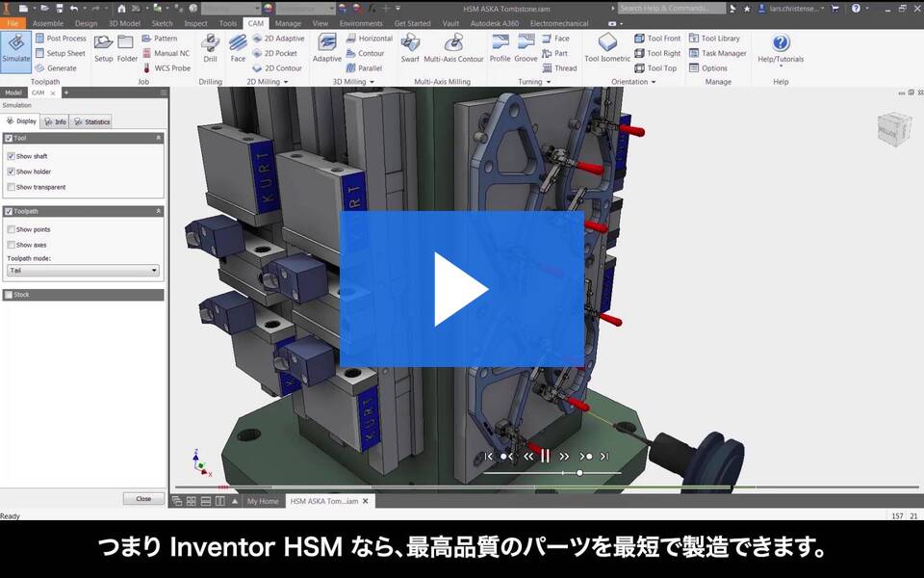Open the Tool Library
Image resolution: width=924 pixels, height=578 pixels.
[715, 39]
